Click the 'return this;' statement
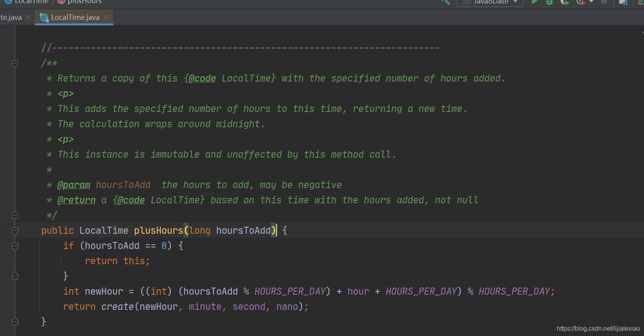Image resolution: width=644 pixels, height=336 pixels. pos(117,261)
